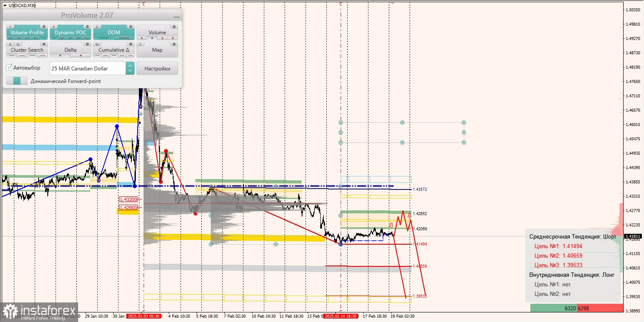Enable the Map indicator
This screenshot has height=322, width=644.
pos(157,50)
